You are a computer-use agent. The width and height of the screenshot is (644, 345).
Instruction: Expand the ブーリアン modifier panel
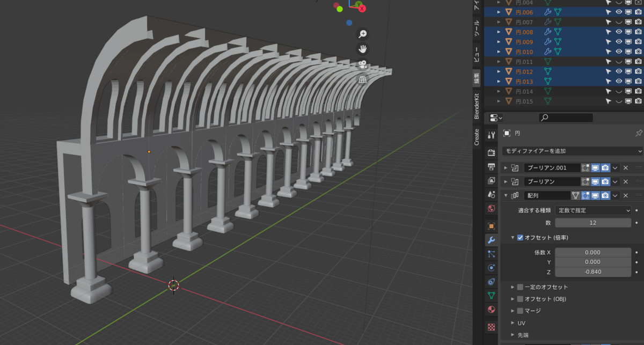click(x=506, y=182)
